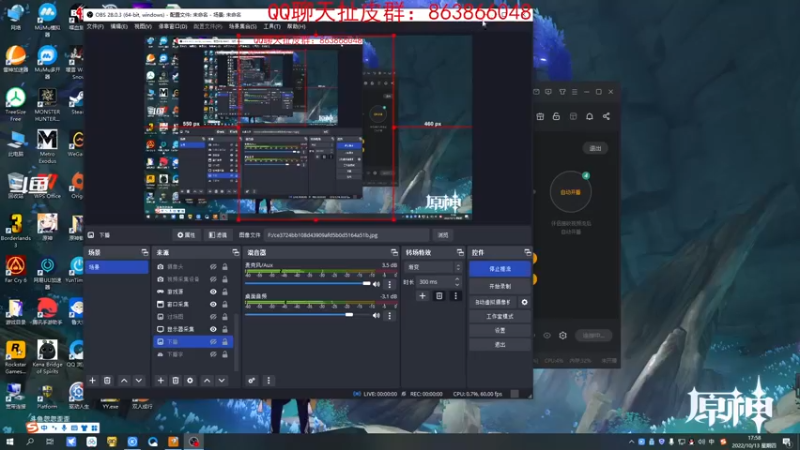Pop out the Scenes dock panel
The height and width of the screenshot is (450, 800).
144,253
